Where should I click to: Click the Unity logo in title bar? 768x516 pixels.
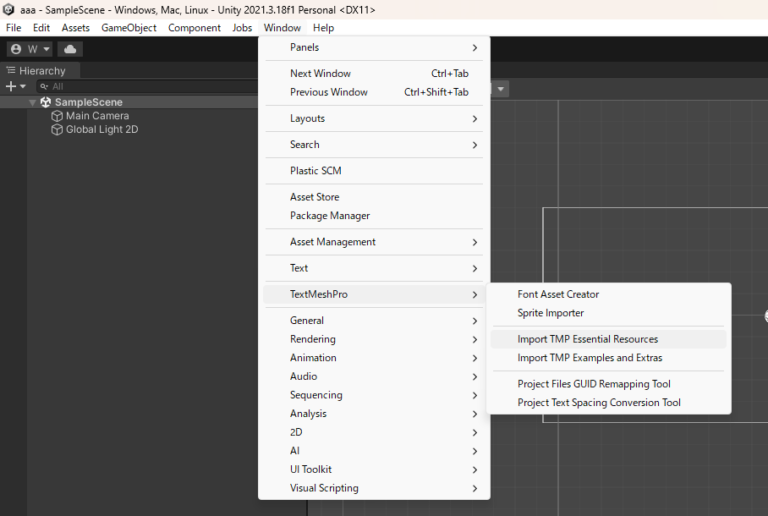pyautogui.click(x=9, y=9)
